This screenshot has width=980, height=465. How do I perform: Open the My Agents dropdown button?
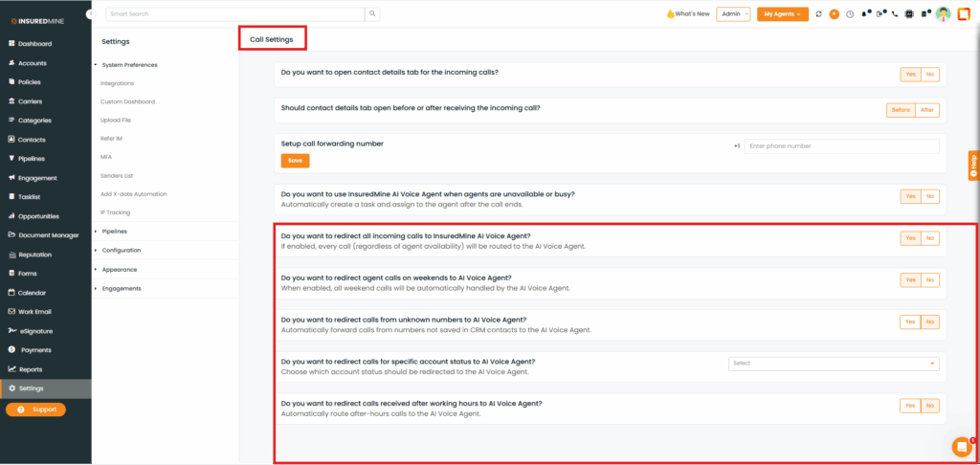click(x=782, y=14)
